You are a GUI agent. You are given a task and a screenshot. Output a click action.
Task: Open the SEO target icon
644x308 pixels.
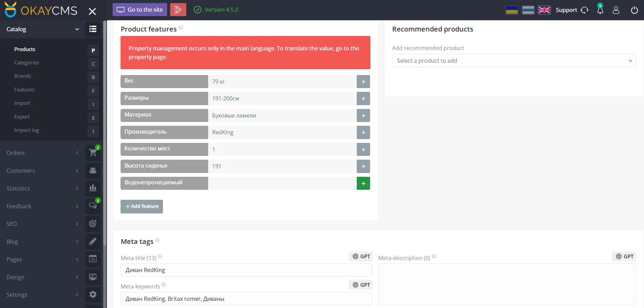click(x=93, y=224)
